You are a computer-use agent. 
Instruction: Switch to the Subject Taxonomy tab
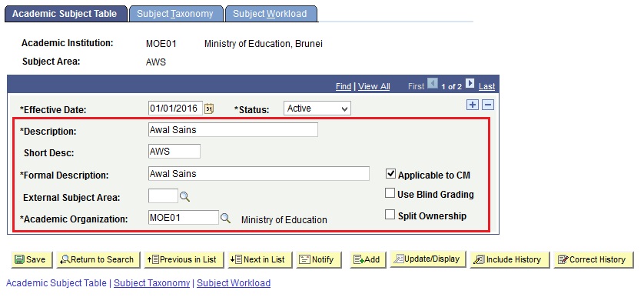pyautogui.click(x=175, y=14)
